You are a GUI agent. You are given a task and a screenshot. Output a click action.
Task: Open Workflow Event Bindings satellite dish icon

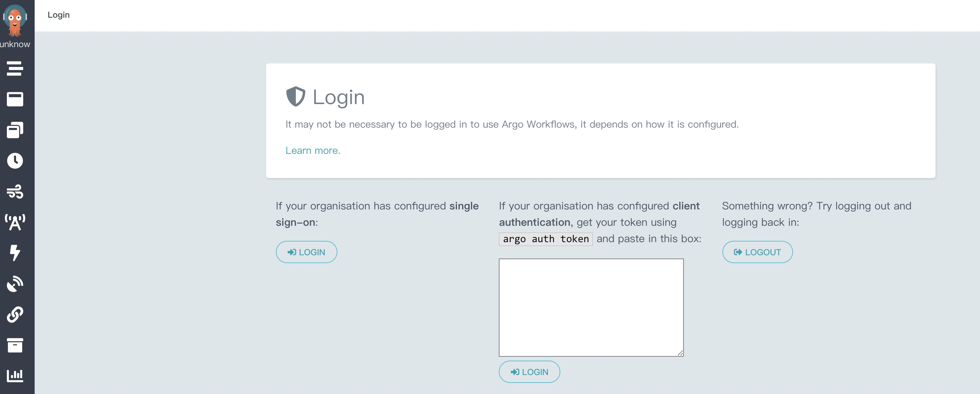pyautogui.click(x=15, y=284)
